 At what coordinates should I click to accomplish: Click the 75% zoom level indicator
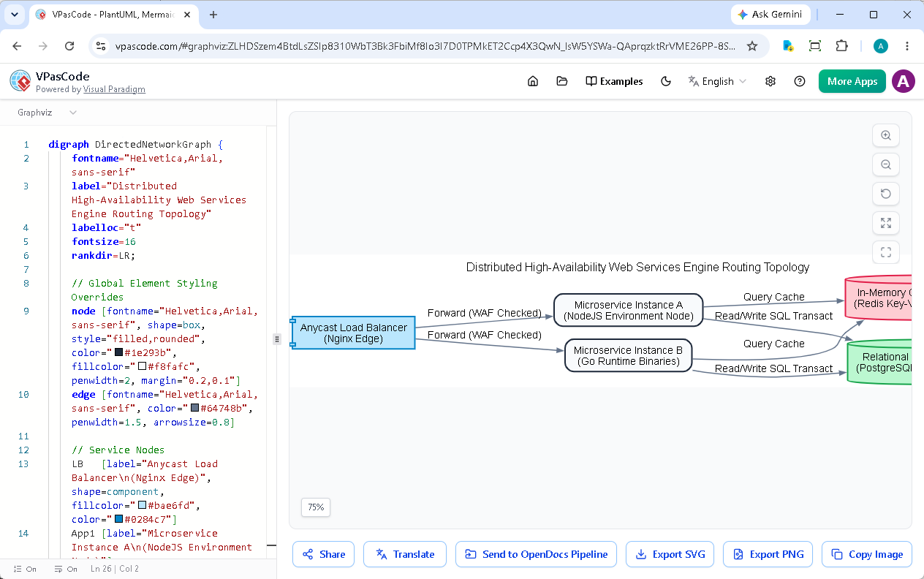pos(316,507)
